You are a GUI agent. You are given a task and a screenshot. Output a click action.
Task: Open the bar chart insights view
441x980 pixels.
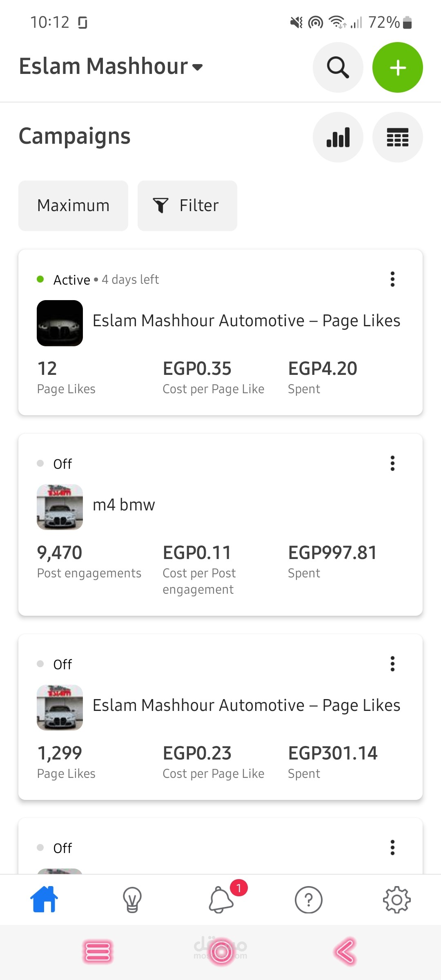coord(338,137)
